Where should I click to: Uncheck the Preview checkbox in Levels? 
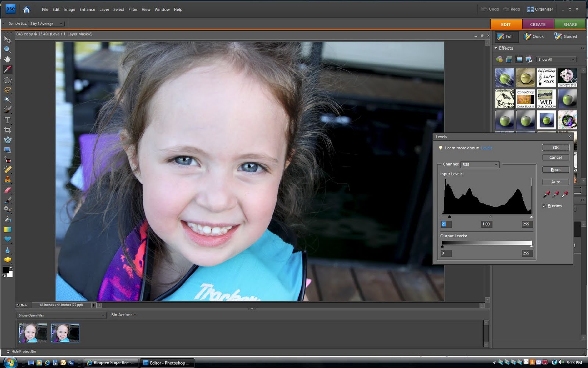pos(545,205)
